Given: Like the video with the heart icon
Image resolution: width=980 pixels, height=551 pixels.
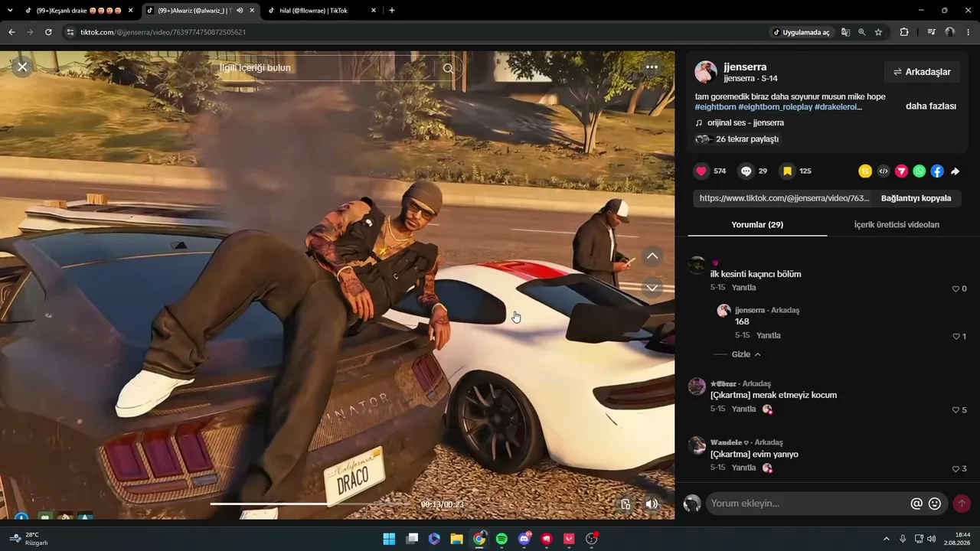Looking at the screenshot, I should coord(701,171).
